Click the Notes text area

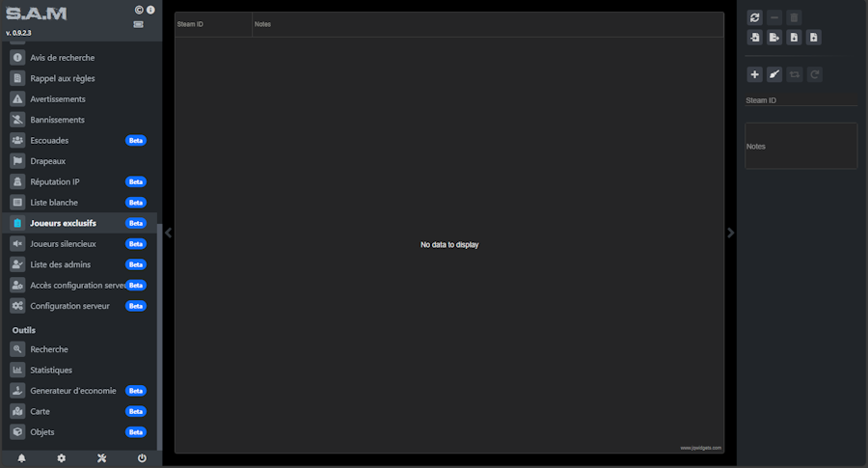(800, 147)
